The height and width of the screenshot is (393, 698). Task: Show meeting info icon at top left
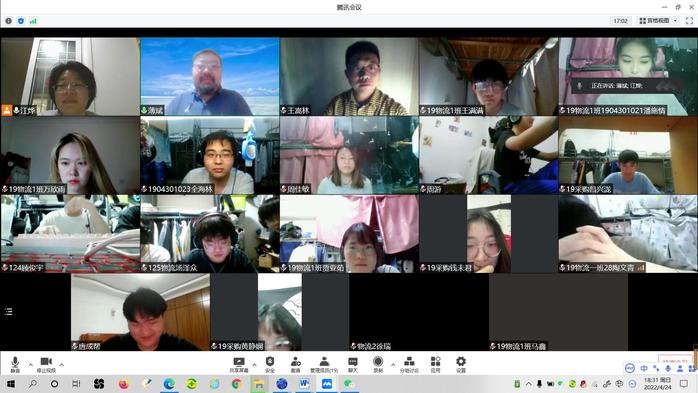pos(8,21)
